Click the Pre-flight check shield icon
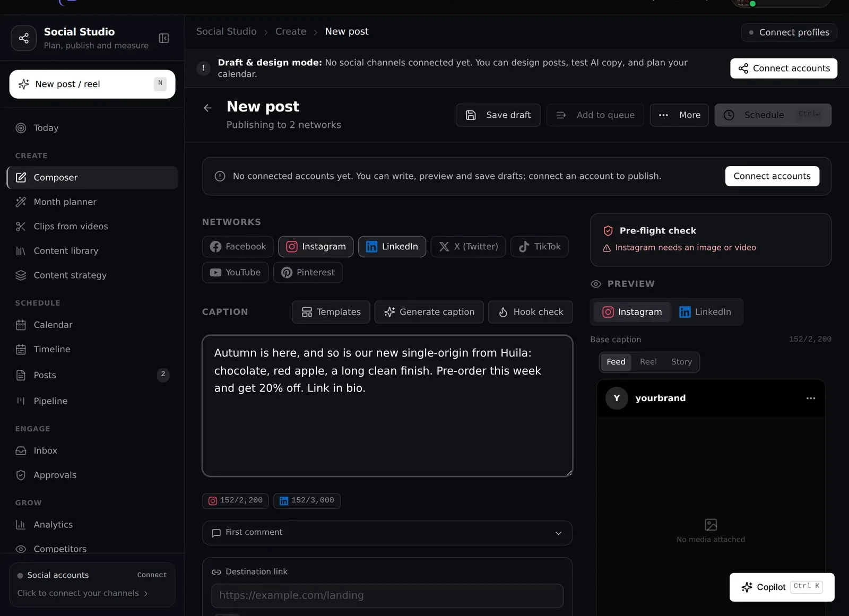The width and height of the screenshot is (849, 616). tap(608, 231)
